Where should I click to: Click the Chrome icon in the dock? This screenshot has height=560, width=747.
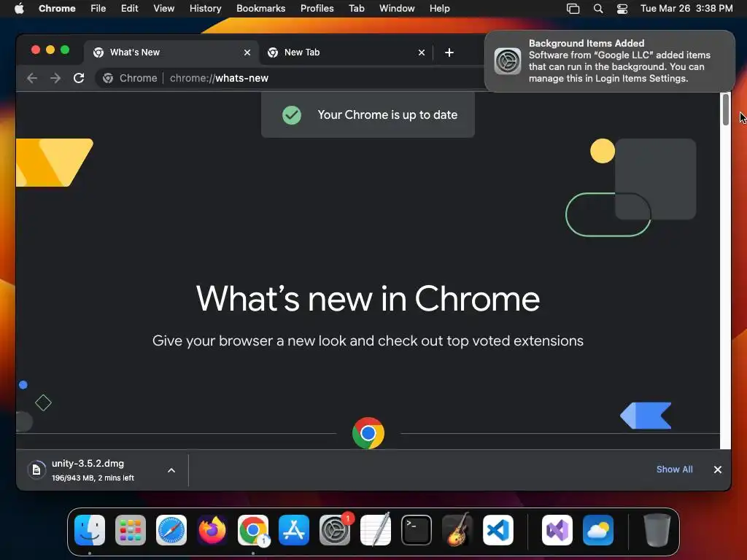253,530
